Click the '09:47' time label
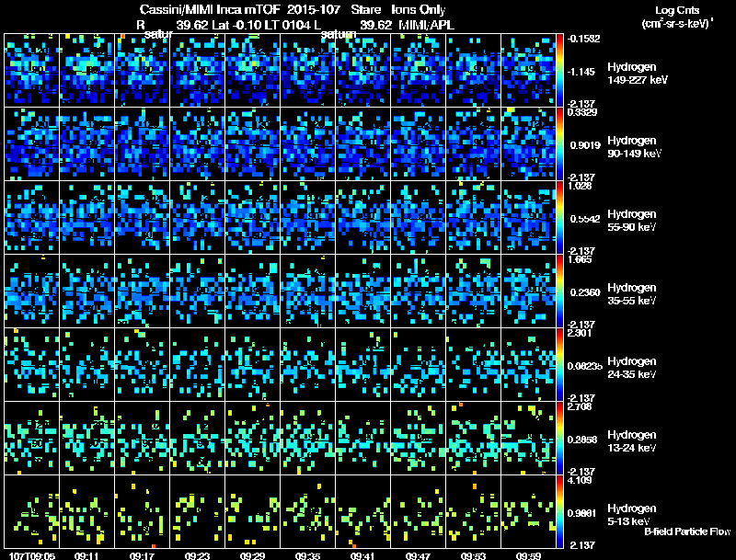This screenshot has width=736, height=560. pyautogui.click(x=418, y=556)
